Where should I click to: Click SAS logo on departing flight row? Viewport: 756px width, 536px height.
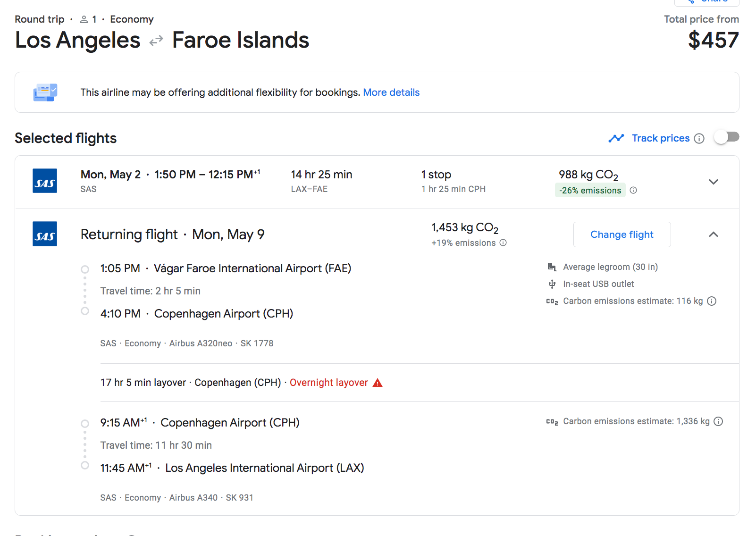tap(45, 181)
